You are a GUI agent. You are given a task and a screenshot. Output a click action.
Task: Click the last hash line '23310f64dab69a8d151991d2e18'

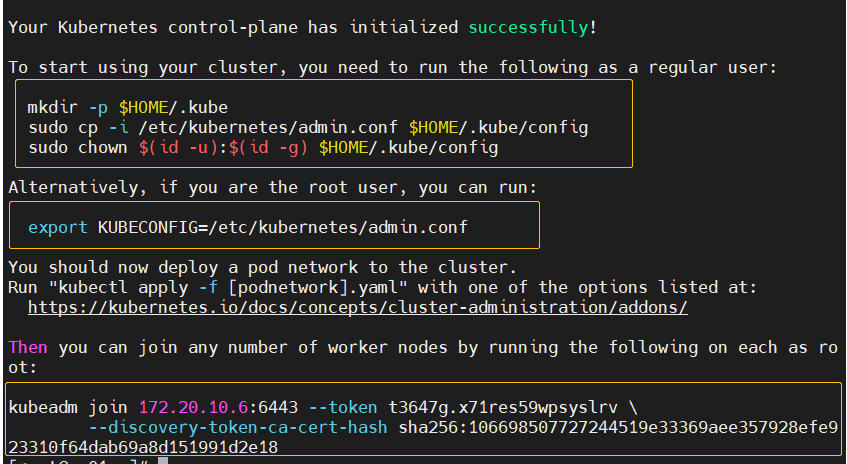coord(142,447)
